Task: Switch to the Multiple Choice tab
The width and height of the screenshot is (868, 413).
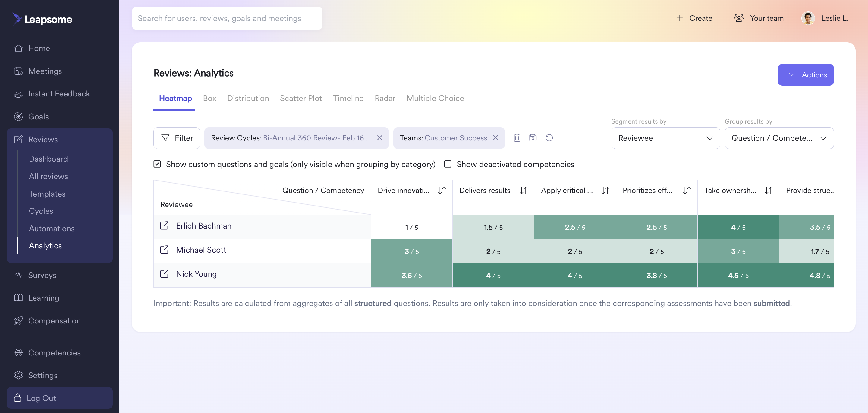Action: pyautogui.click(x=435, y=99)
